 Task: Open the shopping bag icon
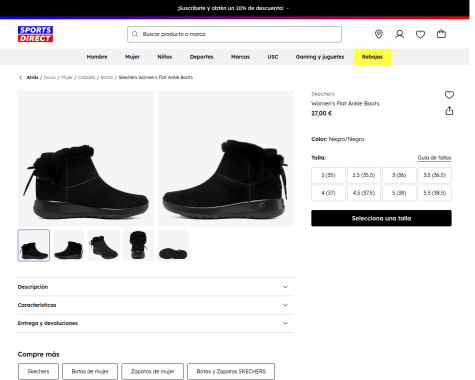441,34
